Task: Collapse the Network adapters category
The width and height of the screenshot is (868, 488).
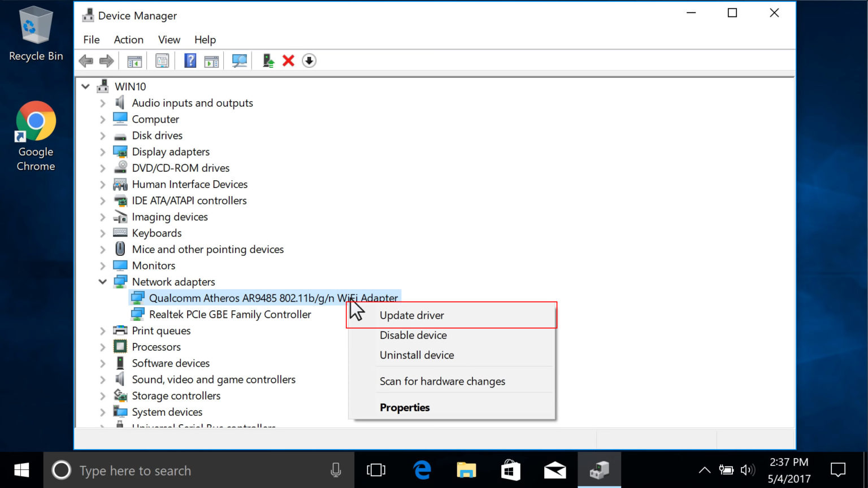Action: click(x=102, y=281)
